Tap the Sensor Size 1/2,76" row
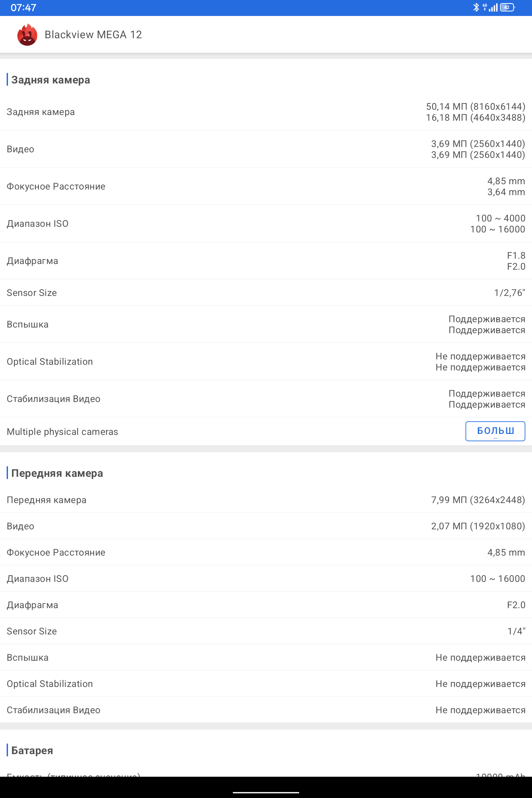Screen dimensions: 532x798 coord(266,293)
